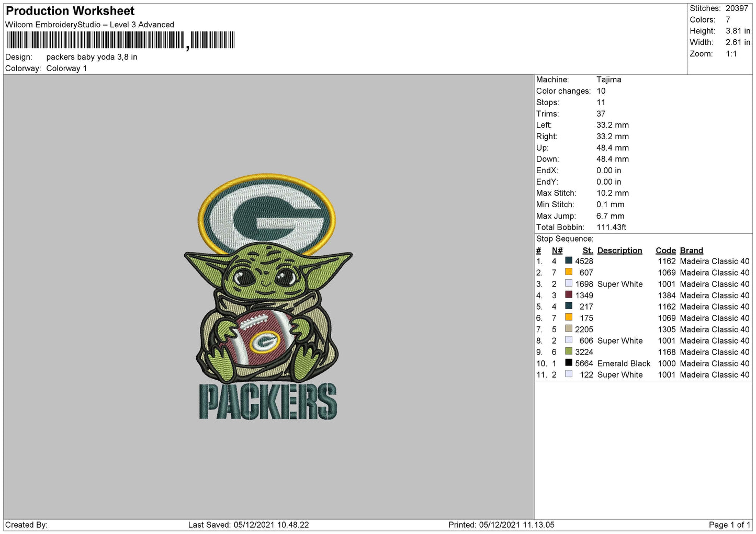The width and height of the screenshot is (756, 534).
Task: Click the Brand column header
Action: 692,251
